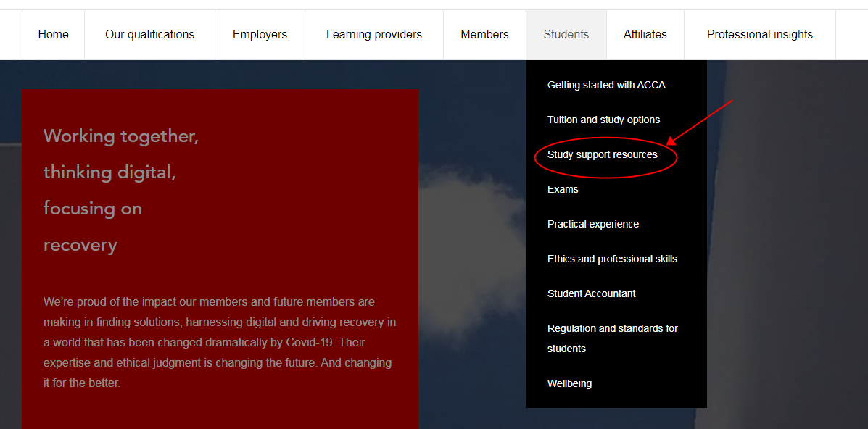Choose Getting started with ACCA
The height and width of the screenshot is (429, 868).
[x=606, y=86]
